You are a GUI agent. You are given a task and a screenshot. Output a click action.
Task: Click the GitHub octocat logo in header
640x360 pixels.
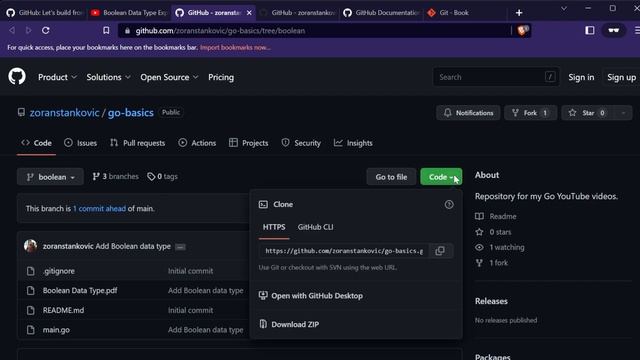17,76
